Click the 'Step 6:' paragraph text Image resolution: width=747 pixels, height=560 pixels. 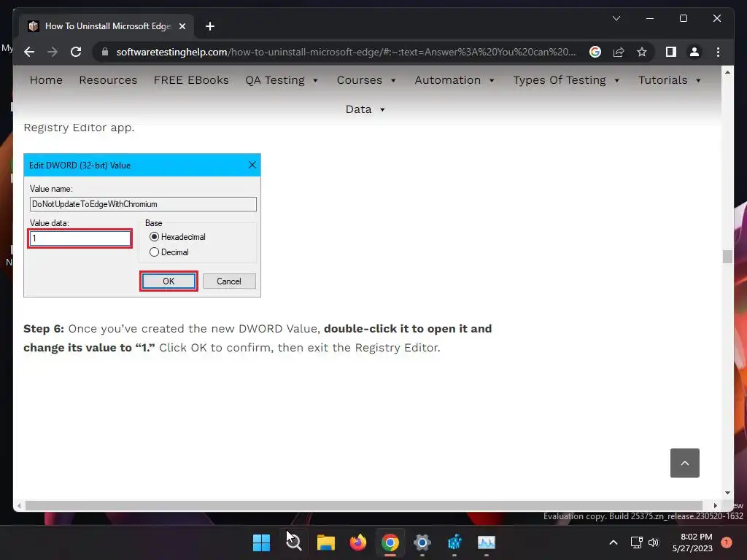click(258, 338)
